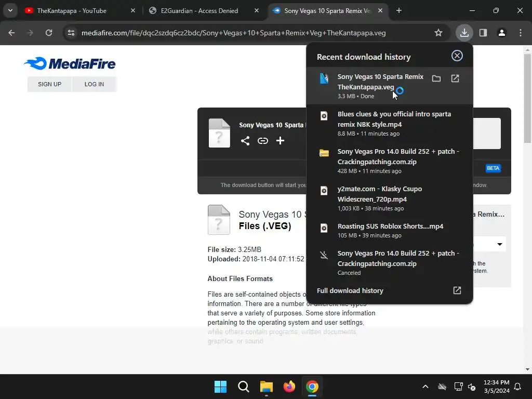
Task: Click the unknown file thumbnail in dark card
Action: pyautogui.click(x=219, y=133)
